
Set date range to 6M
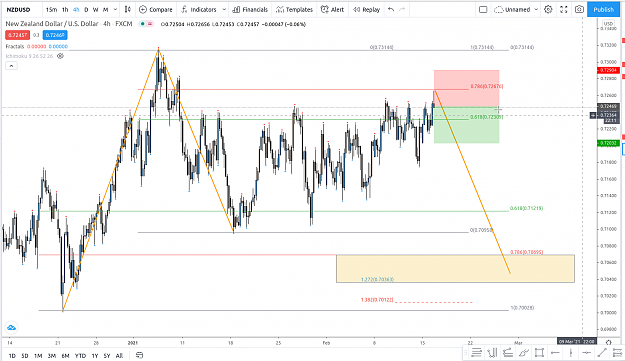65,355
